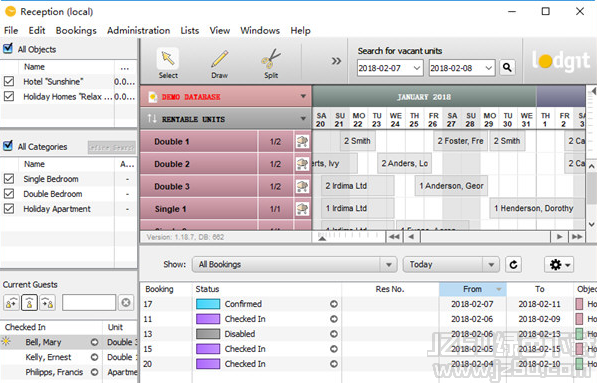Viewport: 597px width, 383px height.
Task: Uncheck Holiday Homes "Relax" object
Action: (x=9, y=97)
